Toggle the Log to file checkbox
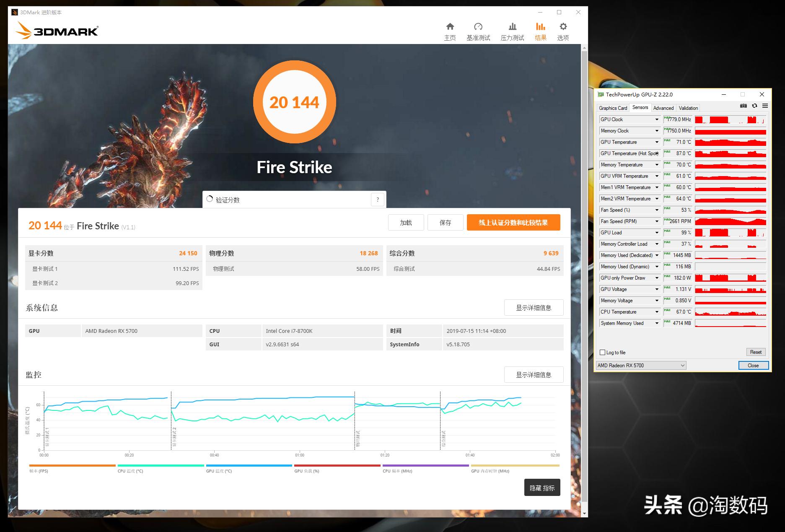785x532 pixels. click(x=603, y=353)
